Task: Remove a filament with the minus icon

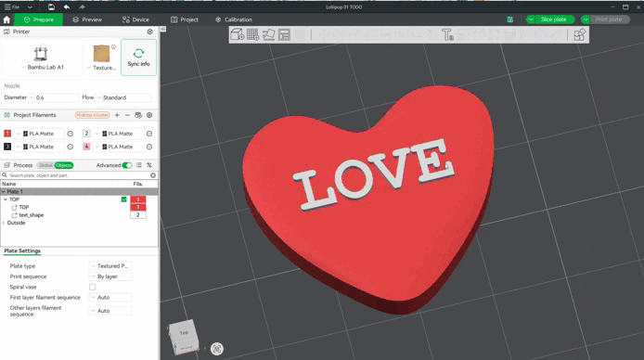Action: click(x=127, y=115)
